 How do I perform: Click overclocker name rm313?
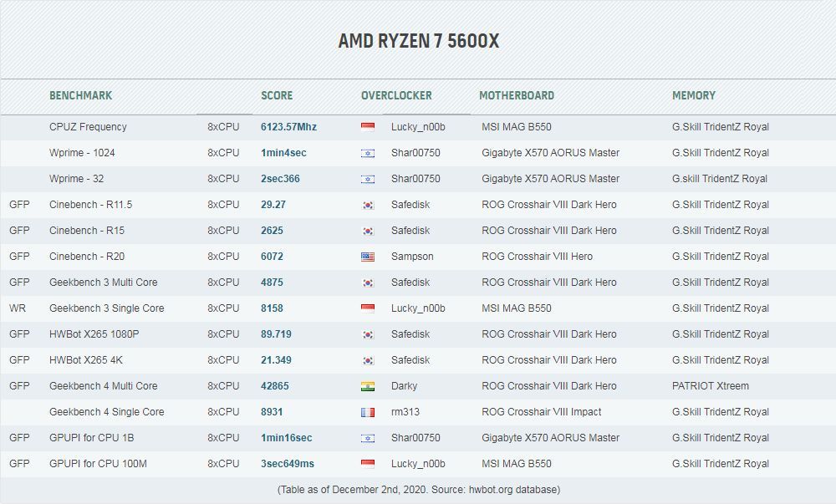(x=405, y=412)
